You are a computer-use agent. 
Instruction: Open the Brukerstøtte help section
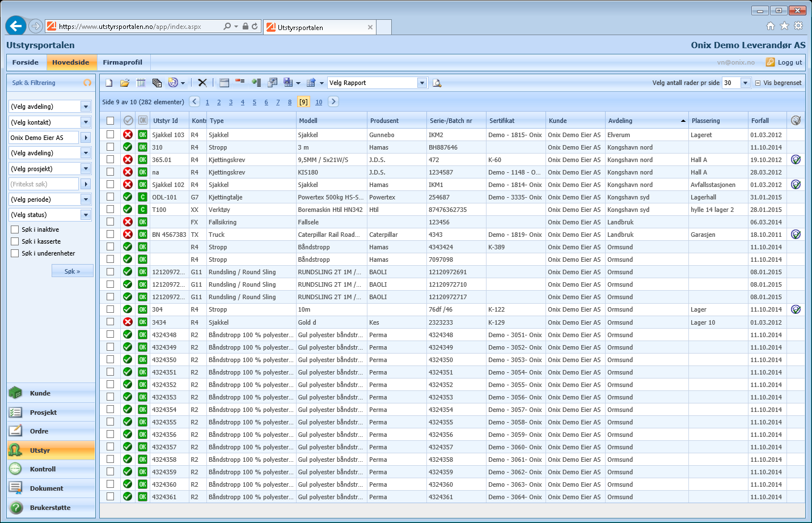point(51,508)
